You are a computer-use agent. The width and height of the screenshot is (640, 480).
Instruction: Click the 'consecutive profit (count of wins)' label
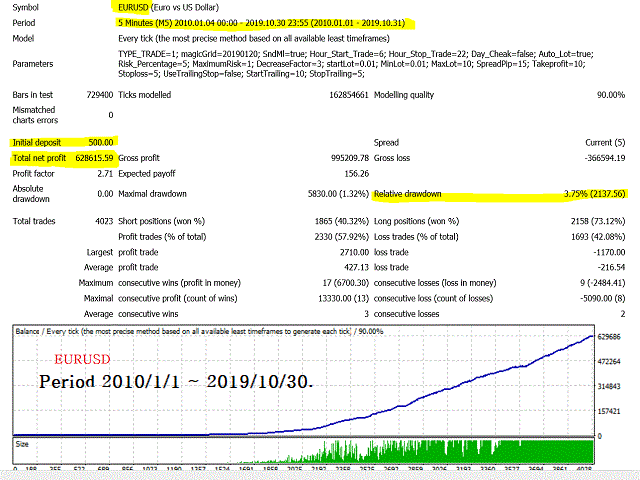pyautogui.click(x=178, y=298)
